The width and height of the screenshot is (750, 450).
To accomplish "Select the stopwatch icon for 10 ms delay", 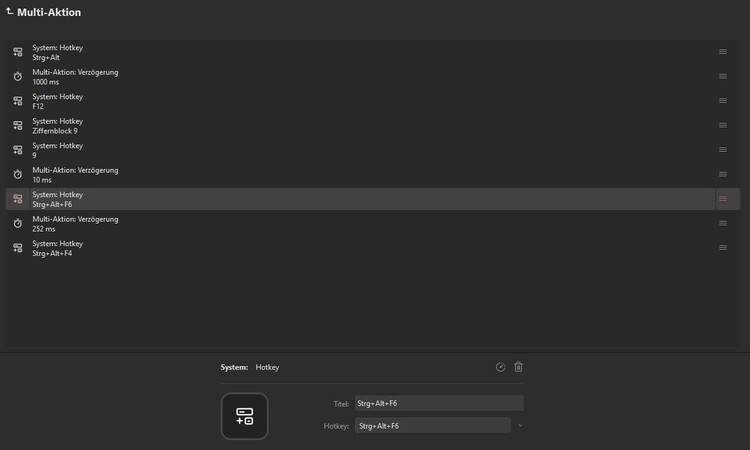I will click(x=18, y=175).
